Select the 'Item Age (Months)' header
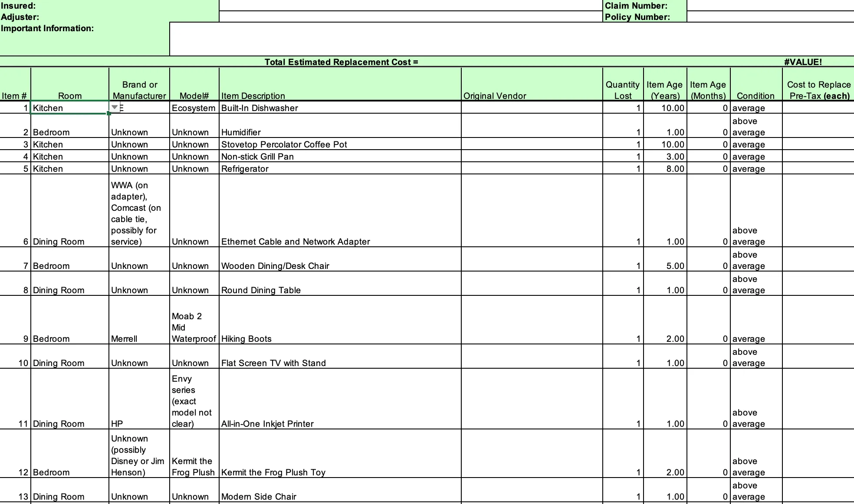The height and width of the screenshot is (504, 854). [x=708, y=84]
